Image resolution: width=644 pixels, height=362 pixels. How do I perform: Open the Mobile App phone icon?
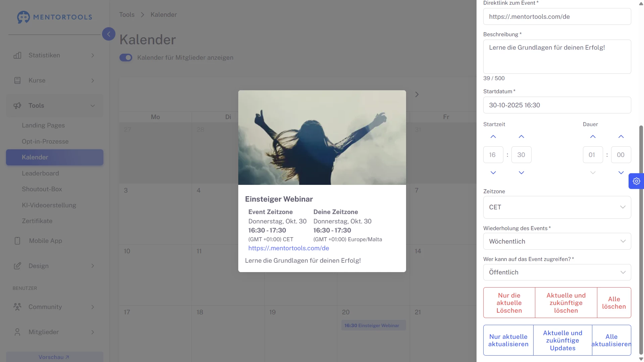(17, 241)
